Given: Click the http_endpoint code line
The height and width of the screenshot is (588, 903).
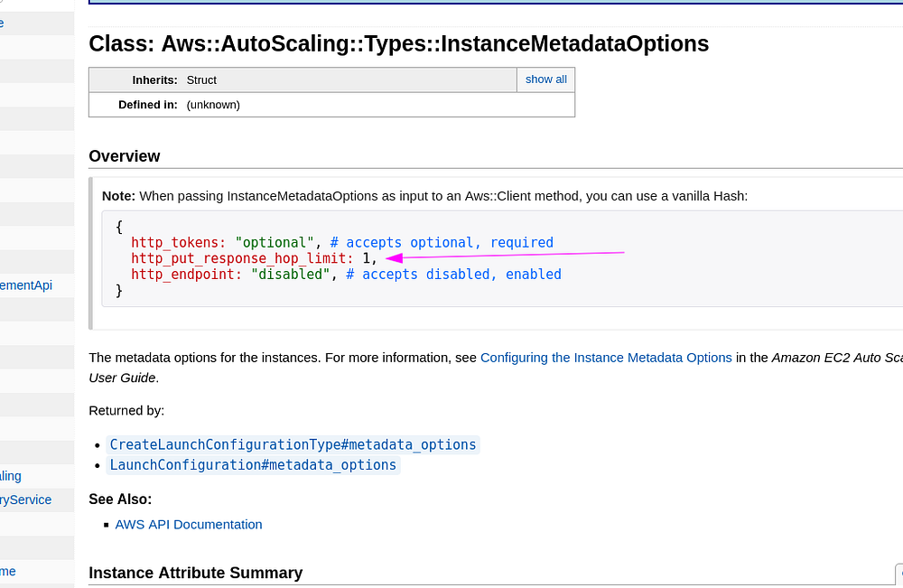Looking at the screenshot, I should [346, 275].
